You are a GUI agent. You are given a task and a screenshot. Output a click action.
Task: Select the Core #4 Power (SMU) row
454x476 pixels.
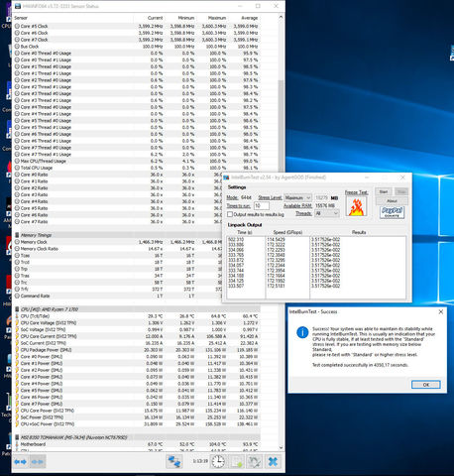coord(136,384)
